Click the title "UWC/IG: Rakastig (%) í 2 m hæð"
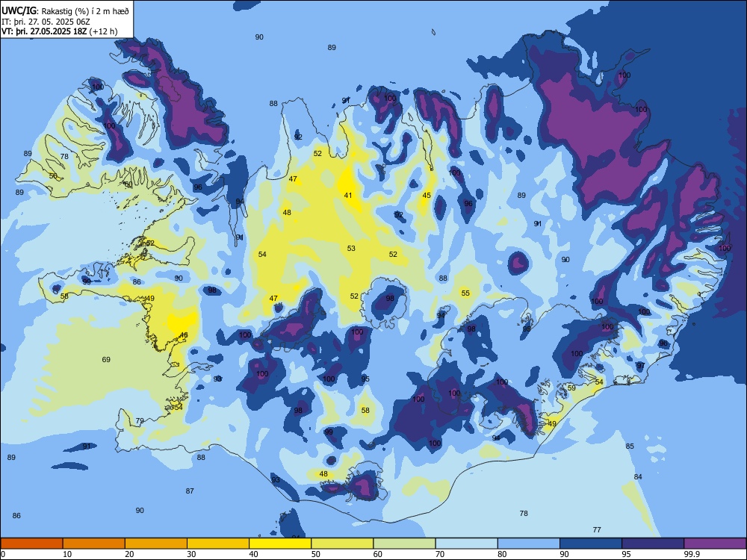 click(x=65, y=11)
